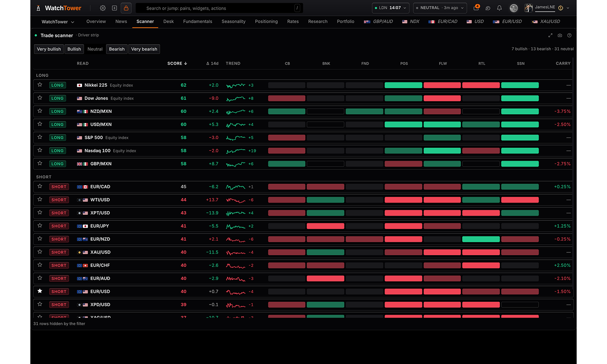
Task: Focus the search or jump field
Action: (219, 8)
